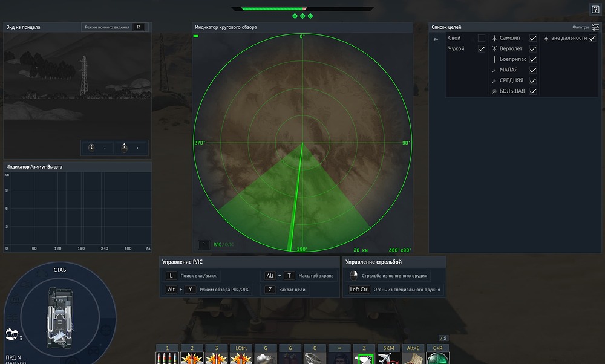Toggle РЛС / ОЛС mode on radar
Viewport: 605px width, 364px height.
tap(223, 244)
